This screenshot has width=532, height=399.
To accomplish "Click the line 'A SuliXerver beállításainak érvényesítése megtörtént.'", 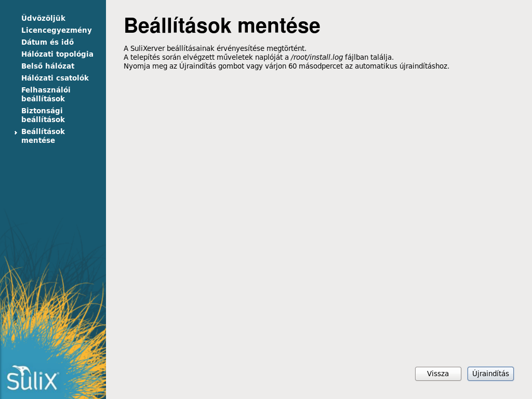I will pyautogui.click(x=215, y=48).
